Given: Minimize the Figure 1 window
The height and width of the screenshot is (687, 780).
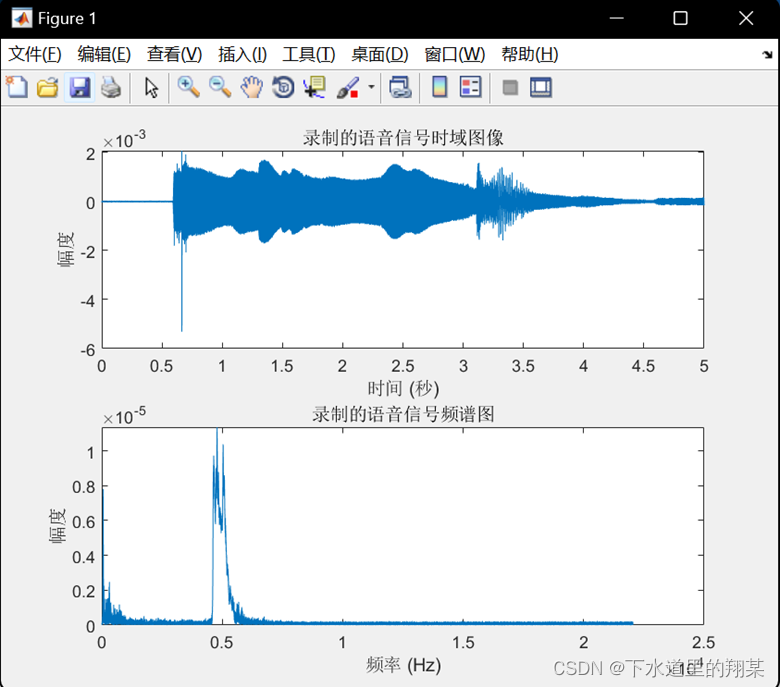Looking at the screenshot, I should point(616,19).
